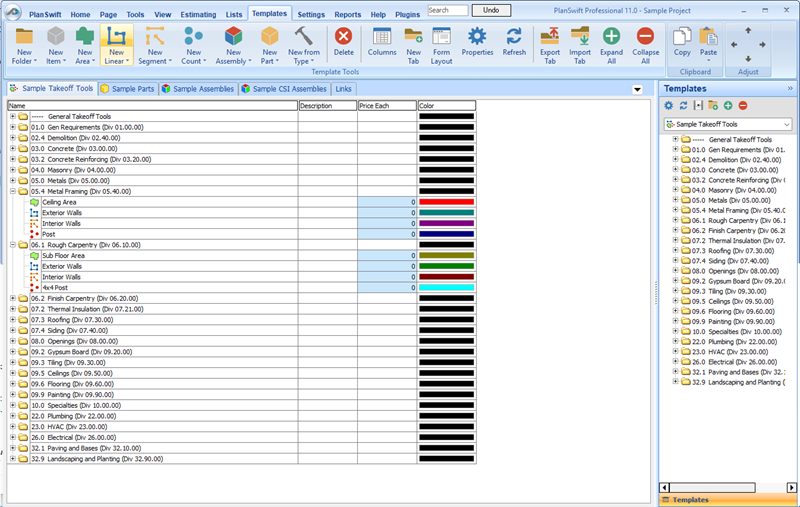Open the Reports ribbon tab

coord(347,14)
